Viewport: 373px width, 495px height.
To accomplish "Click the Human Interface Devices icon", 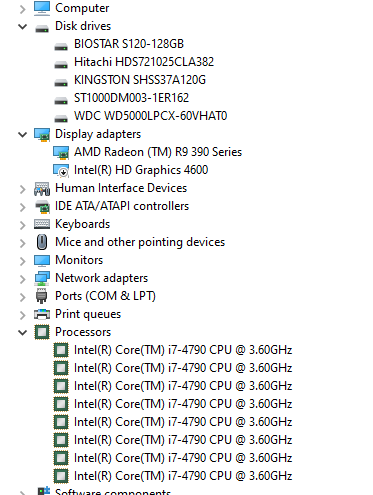I will 42,188.
